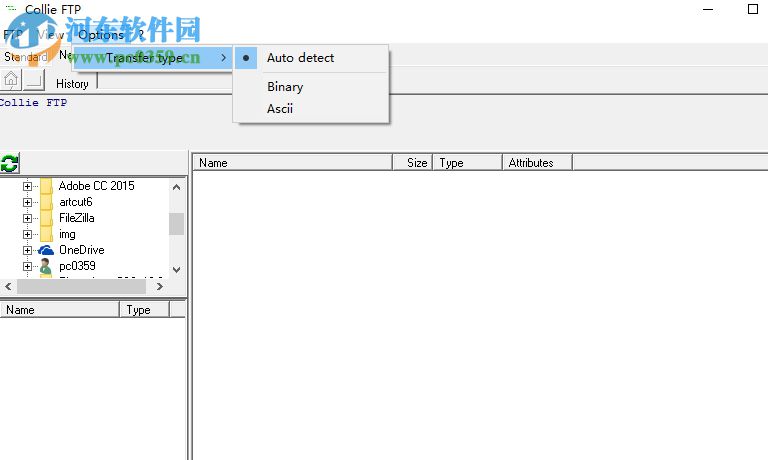Click the img folder icon

click(47, 234)
